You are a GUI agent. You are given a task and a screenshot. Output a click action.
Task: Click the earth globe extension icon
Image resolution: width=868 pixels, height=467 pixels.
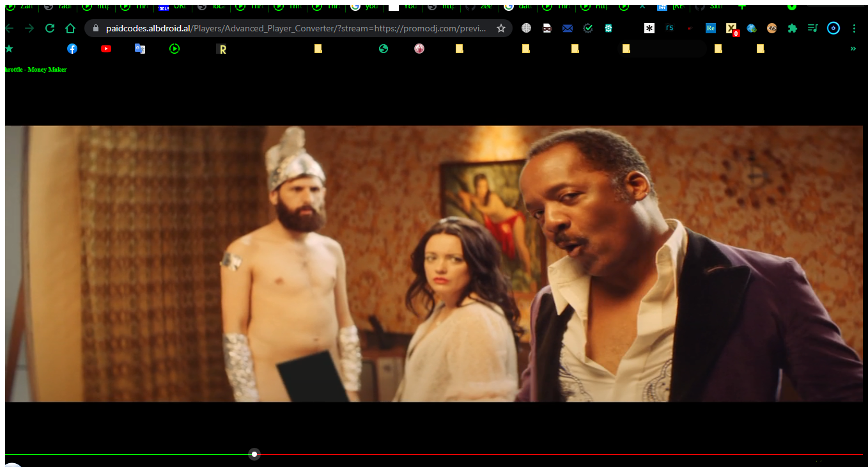coord(752,28)
